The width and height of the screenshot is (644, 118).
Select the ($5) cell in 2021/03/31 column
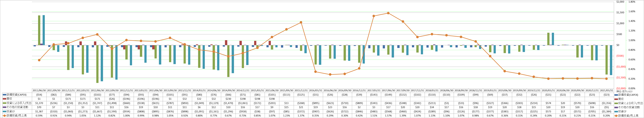[x=606, y=107]
